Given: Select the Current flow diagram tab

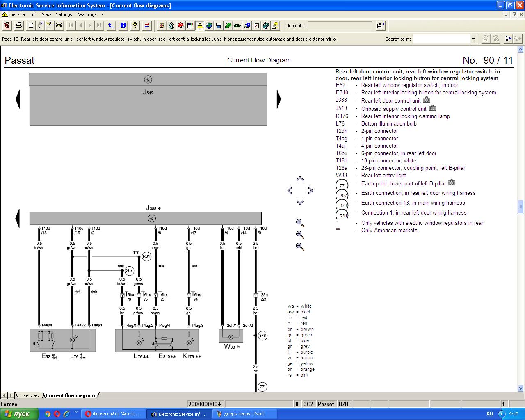Looking at the screenshot, I should point(71,395).
